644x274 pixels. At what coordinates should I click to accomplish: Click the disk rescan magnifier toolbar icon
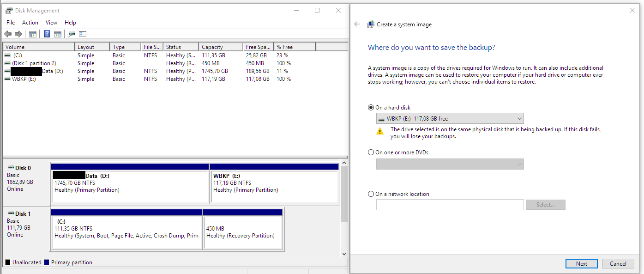coord(71,34)
